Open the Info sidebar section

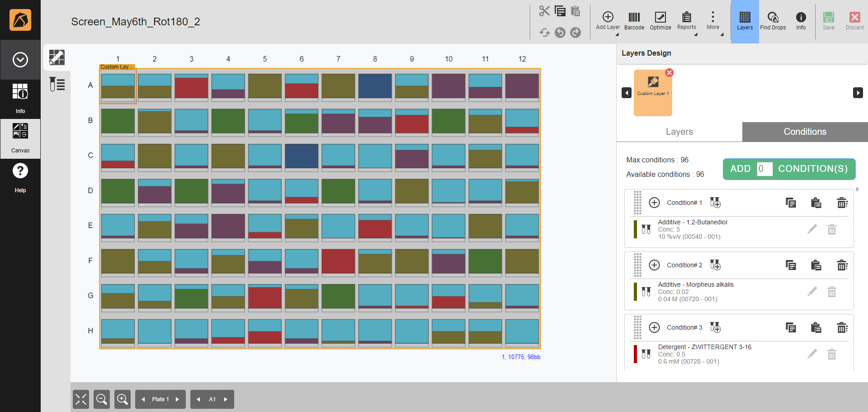(20, 99)
